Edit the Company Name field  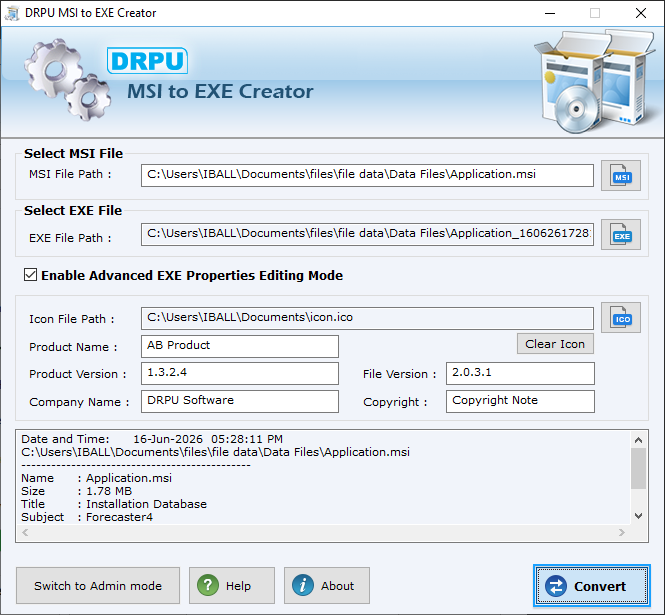[x=240, y=401]
